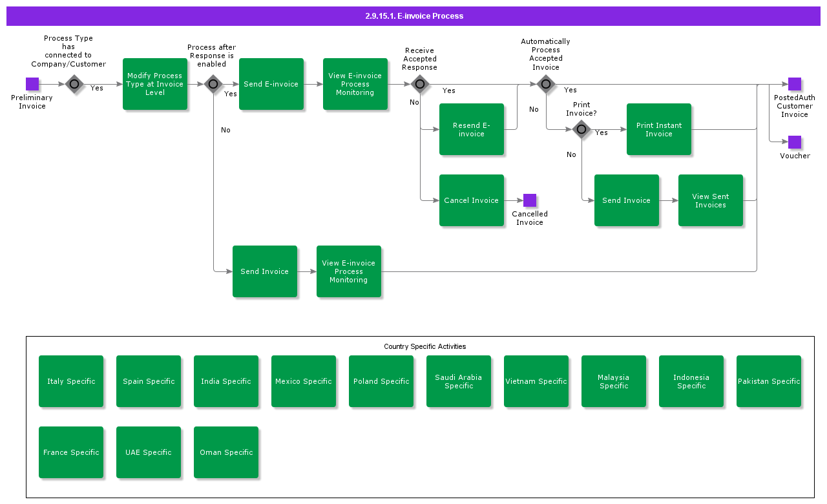Screen dimensions: 827x504
Task: Click the Malaysia Specific box
Action: (x=614, y=381)
